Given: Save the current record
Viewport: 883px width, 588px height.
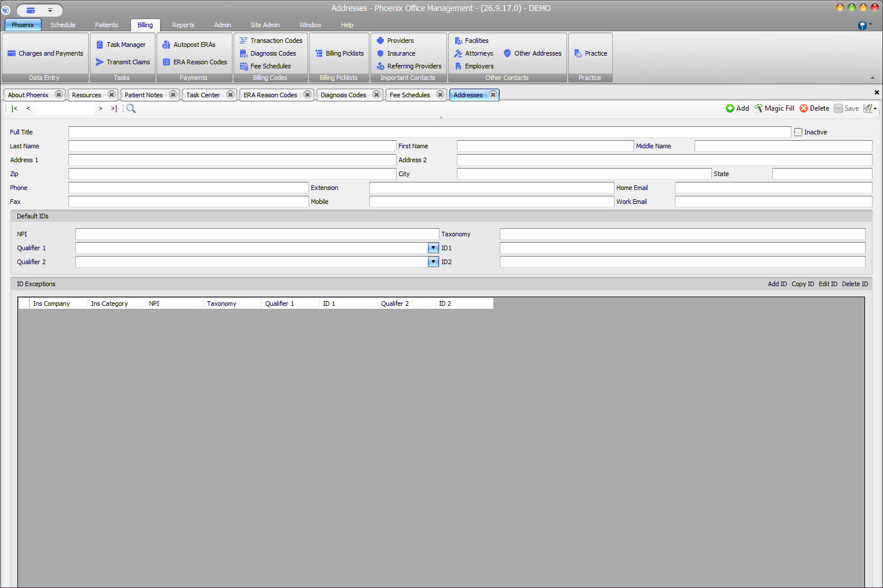Looking at the screenshot, I should tap(846, 108).
